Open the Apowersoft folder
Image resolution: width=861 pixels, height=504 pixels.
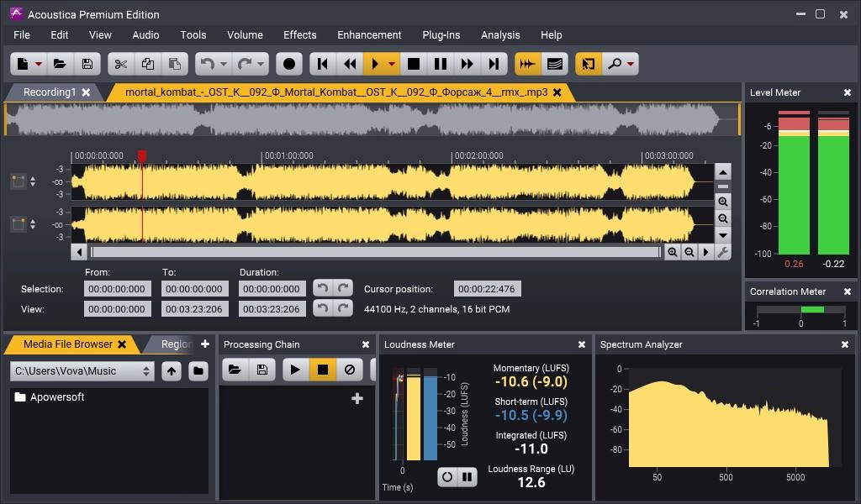50,397
